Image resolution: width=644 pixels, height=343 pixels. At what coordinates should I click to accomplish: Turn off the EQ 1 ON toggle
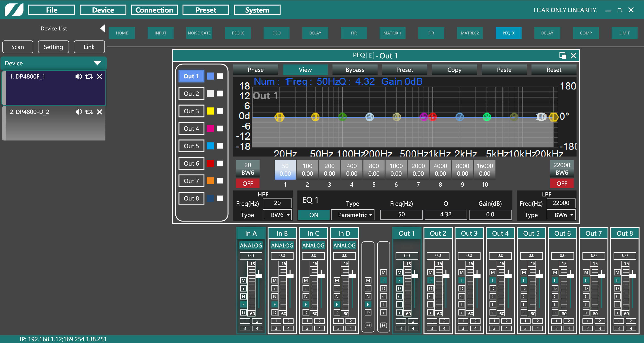(314, 215)
